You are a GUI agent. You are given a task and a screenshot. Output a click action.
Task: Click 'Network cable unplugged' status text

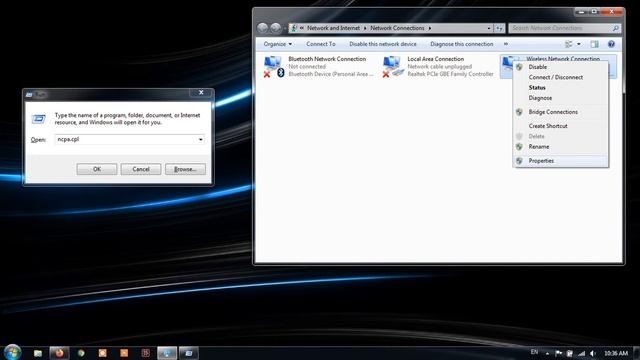(440, 67)
